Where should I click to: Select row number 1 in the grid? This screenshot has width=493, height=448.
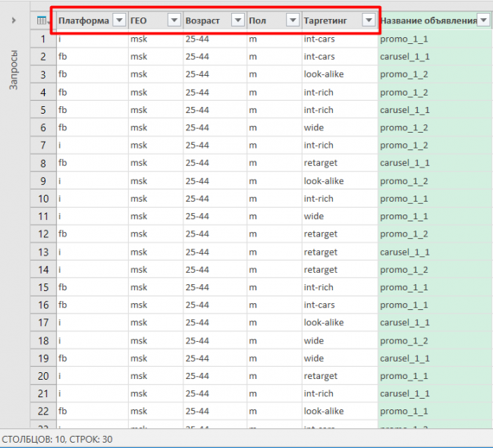[x=42, y=39]
